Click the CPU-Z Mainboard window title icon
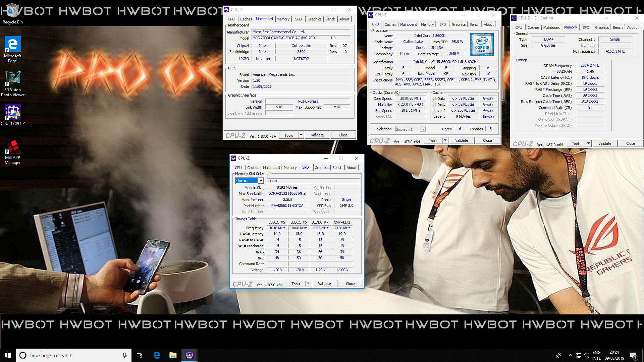This screenshot has height=362, width=644. 227,10
